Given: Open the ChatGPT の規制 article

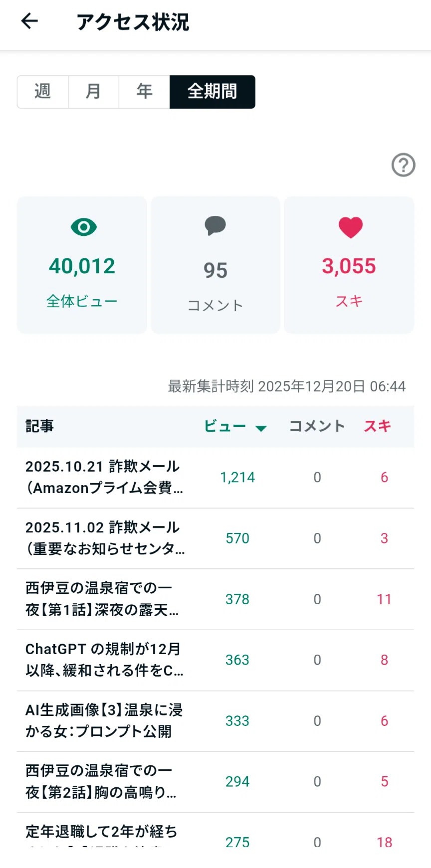Looking at the screenshot, I should tap(215, 660).
